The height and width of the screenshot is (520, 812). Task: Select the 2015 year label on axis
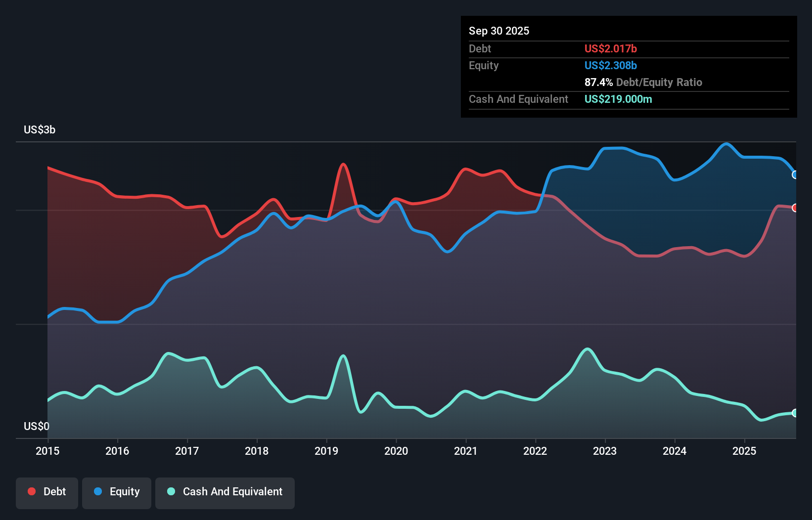(x=47, y=451)
